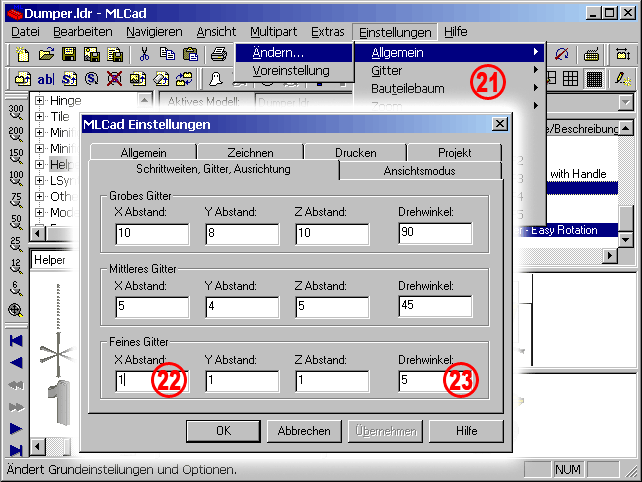
Task: Open the Datei menu
Action: pyautogui.click(x=25, y=32)
